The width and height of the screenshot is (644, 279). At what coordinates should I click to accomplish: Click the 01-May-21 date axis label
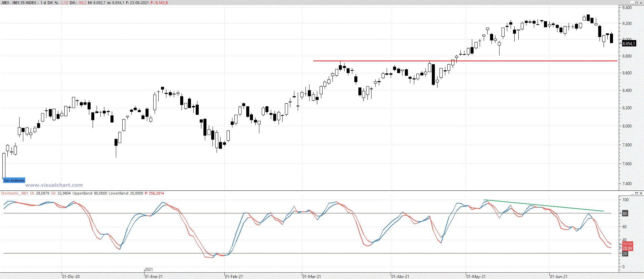click(476, 277)
